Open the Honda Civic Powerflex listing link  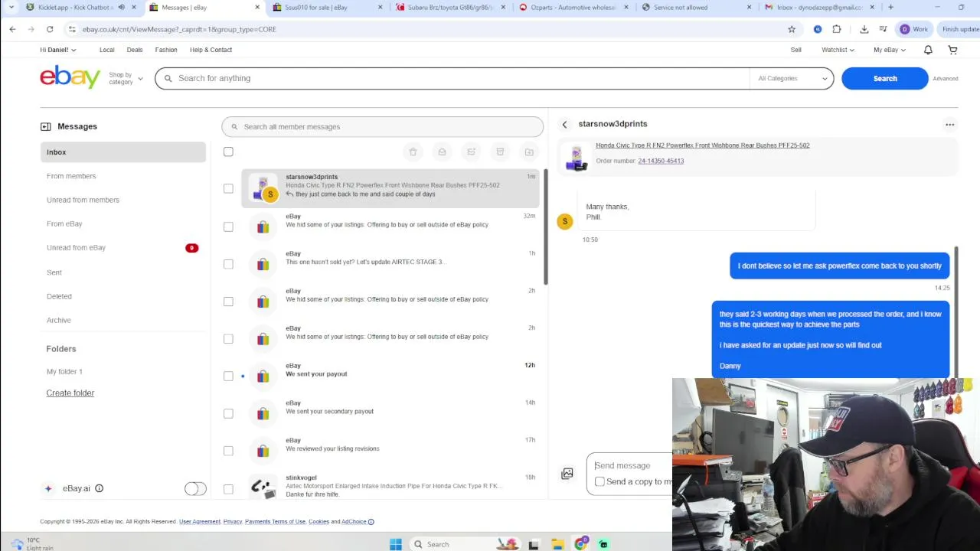coord(702,145)
